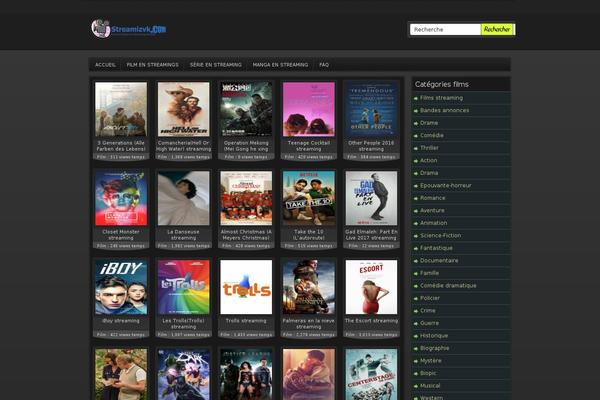This screenshot has width=600, height=400.
Task: Open the Les Trolls rainbow poster
Action: pos(184,287)
